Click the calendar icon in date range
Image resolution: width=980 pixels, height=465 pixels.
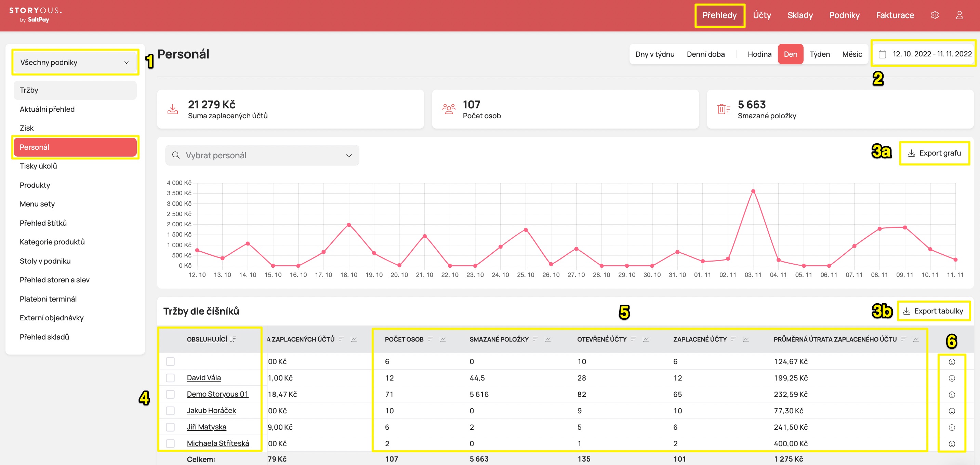point(882,54)
